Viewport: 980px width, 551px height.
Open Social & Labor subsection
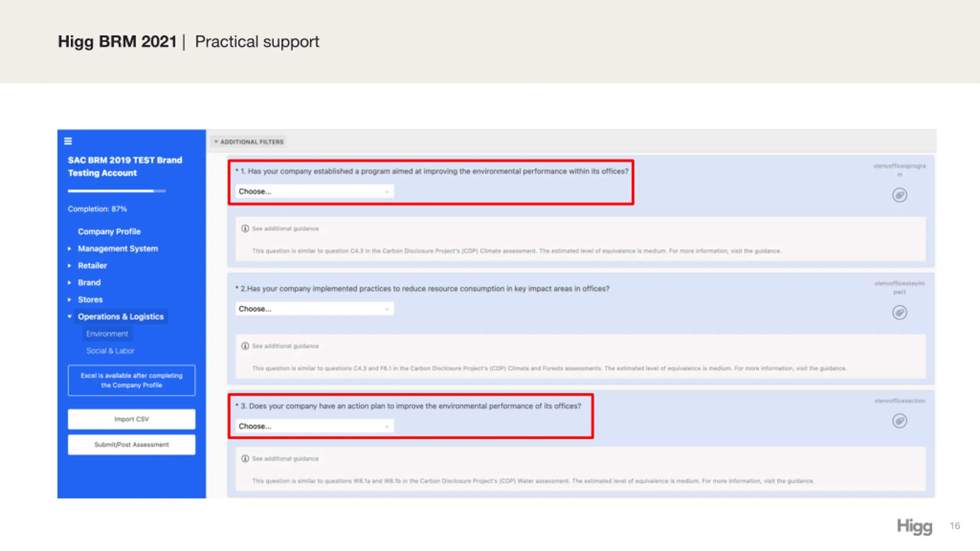tap(110, 351)
